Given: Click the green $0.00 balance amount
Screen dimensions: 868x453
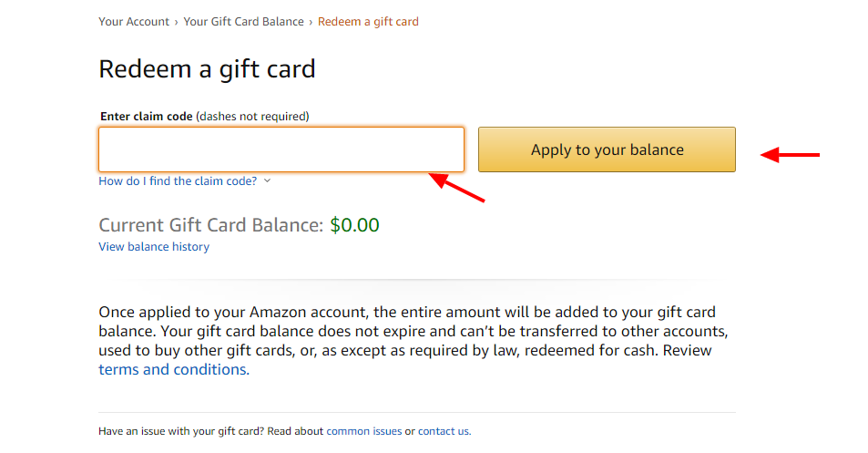Looking at the screenshot, I should click(x=354, y=225).
